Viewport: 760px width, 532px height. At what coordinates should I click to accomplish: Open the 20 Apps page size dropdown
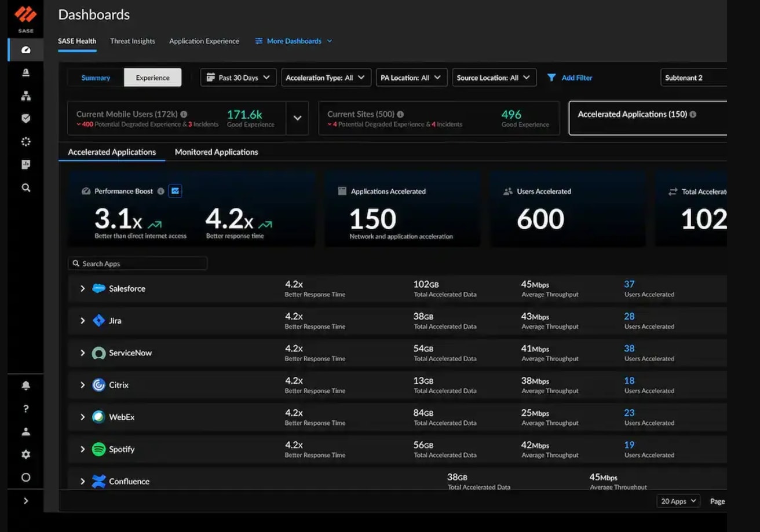click(678, 501)
